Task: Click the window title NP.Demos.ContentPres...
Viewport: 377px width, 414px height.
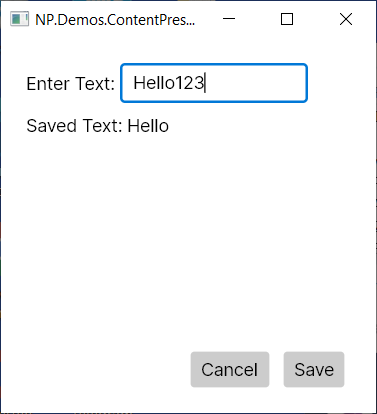Action: (115, 20)
